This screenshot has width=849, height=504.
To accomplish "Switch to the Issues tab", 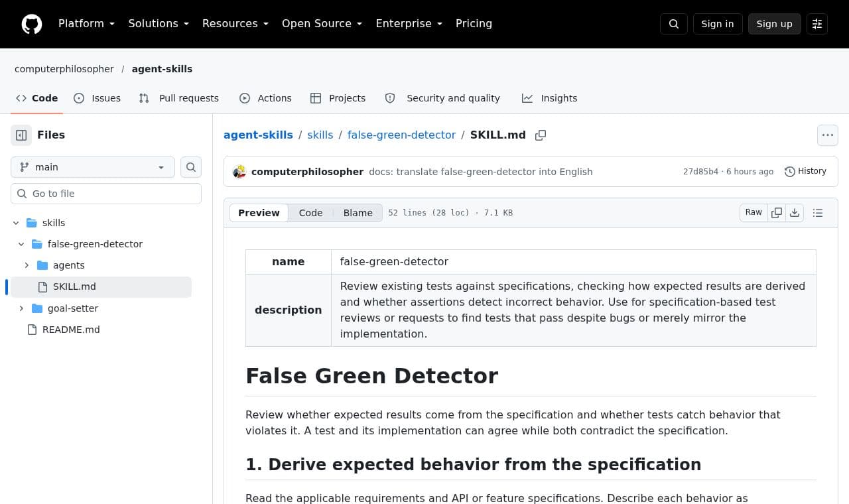I will pos(97,98).
